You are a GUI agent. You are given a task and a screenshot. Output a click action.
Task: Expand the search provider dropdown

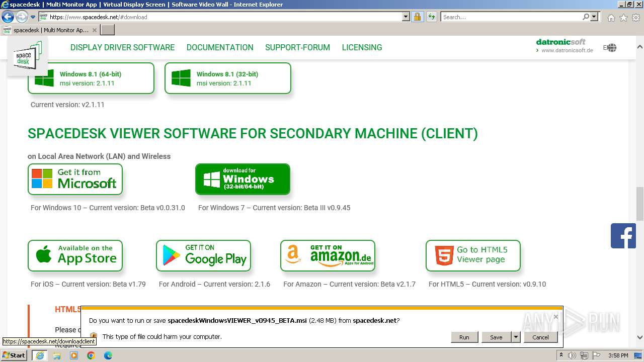(x=595, y=17)
